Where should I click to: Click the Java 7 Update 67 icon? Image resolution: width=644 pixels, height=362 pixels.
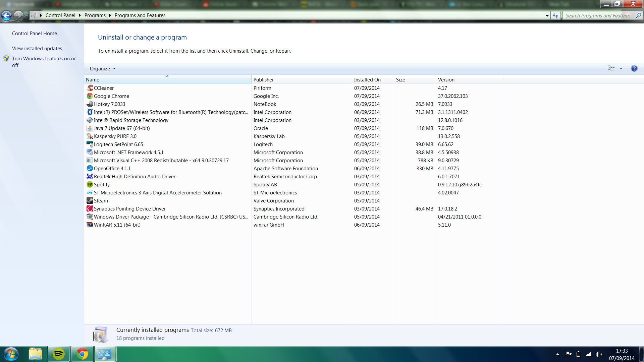pyautogui.click(x=90, y=128)
